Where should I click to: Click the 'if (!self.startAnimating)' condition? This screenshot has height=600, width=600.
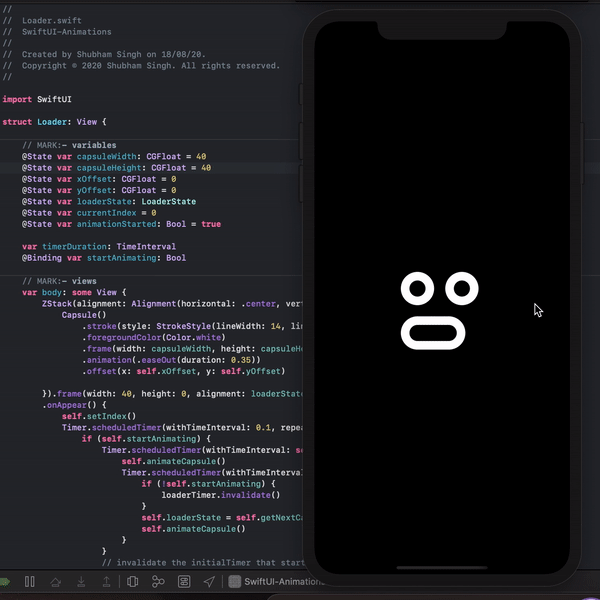tap(209, 484)
